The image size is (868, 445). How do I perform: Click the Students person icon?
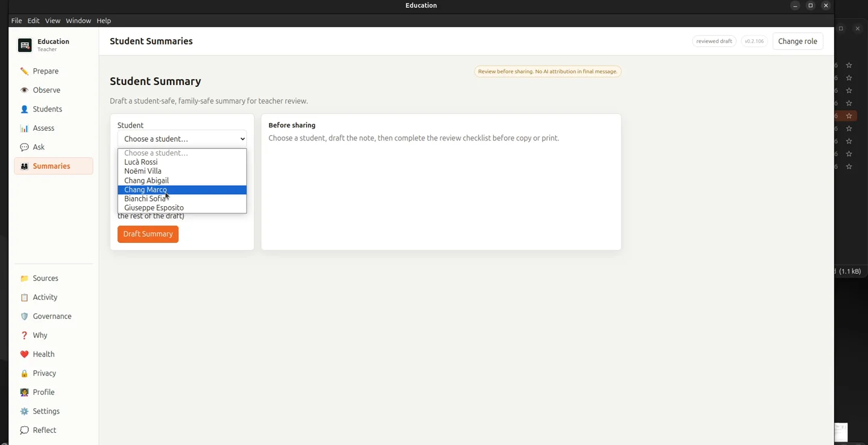24,109
